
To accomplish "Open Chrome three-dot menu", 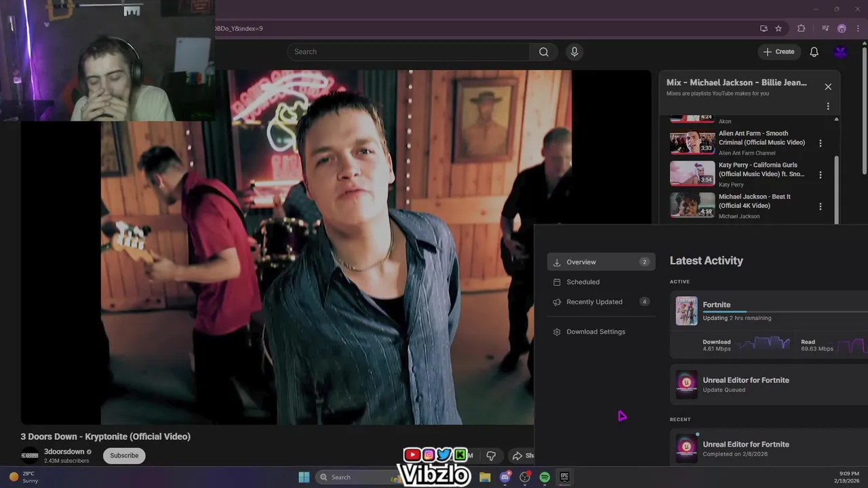I will 858,28.
